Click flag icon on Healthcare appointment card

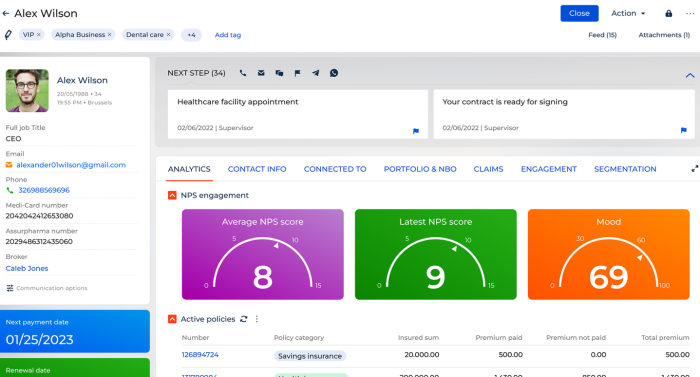point(416,131)
